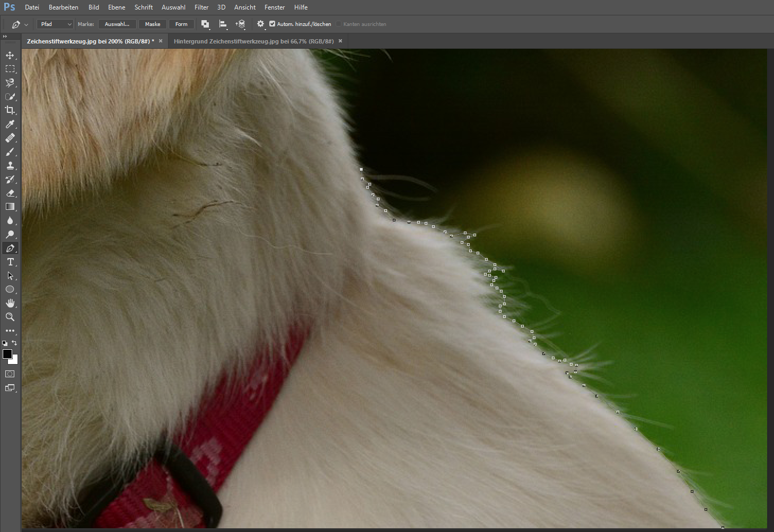This screenshot has width=774, height=532.
Task: Select the Move tool
Action: click(10, 55)
